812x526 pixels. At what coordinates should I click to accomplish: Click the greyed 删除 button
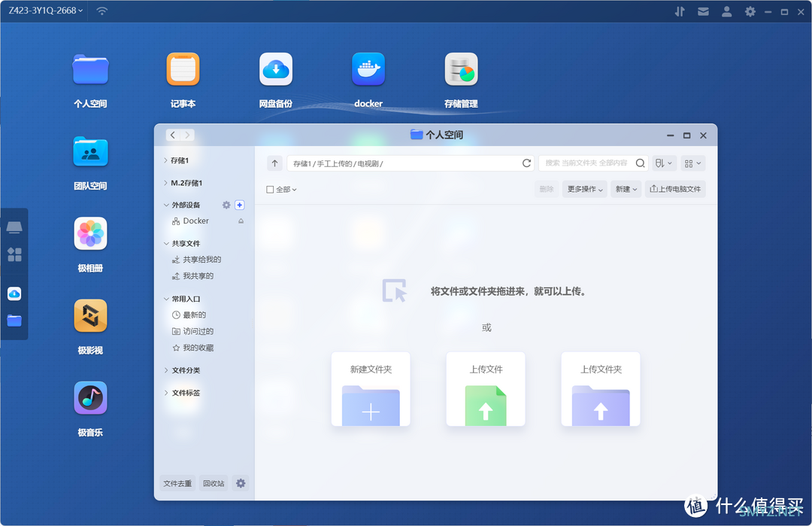547,189
